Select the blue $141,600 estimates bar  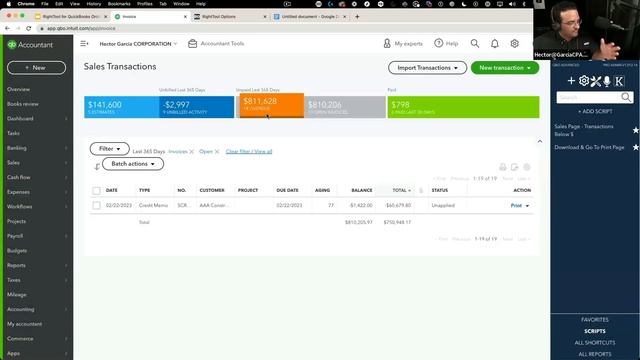tap(121, 107)
